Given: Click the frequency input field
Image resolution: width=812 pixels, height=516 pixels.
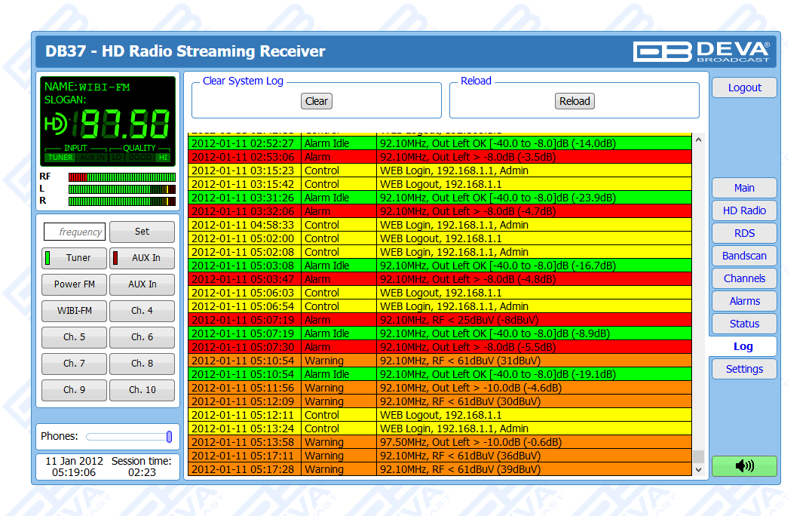Looking at the screenshot, I should tap(75, 232).
